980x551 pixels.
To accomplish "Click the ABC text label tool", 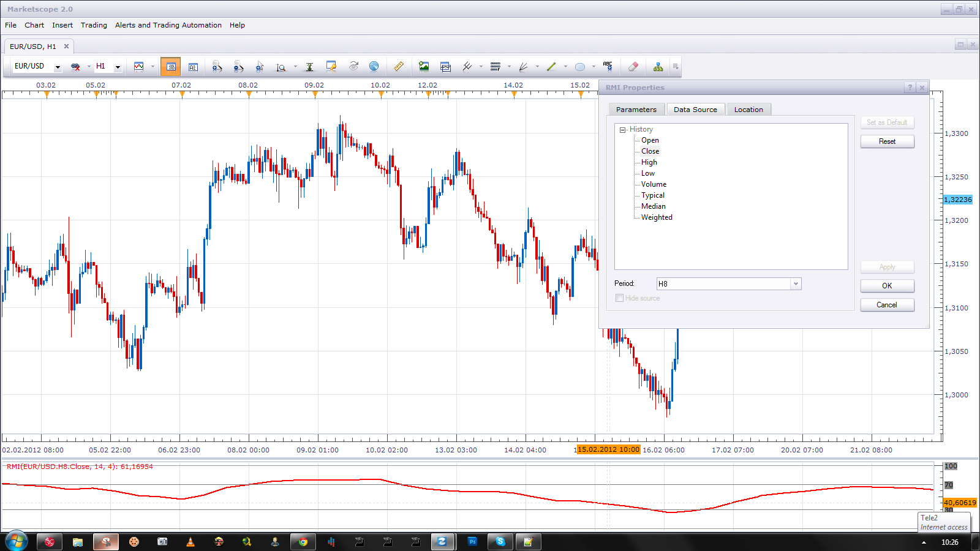I will pyautogui.click(x=608, y=66).
